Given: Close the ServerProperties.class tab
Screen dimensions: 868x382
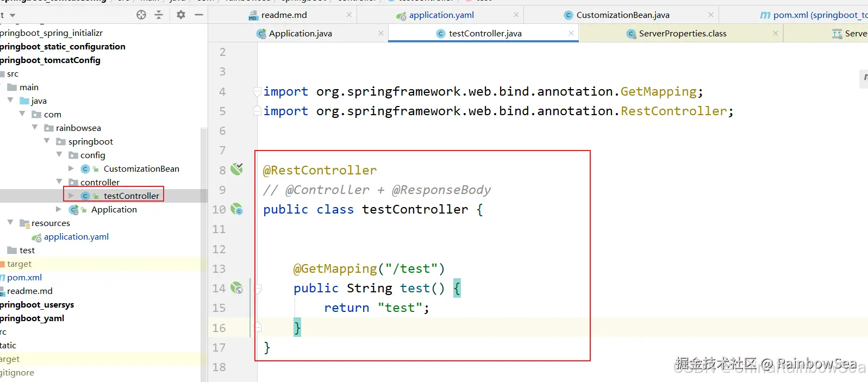Looking at the screenshot, I should pyautogui.click(x=776, y=34).
